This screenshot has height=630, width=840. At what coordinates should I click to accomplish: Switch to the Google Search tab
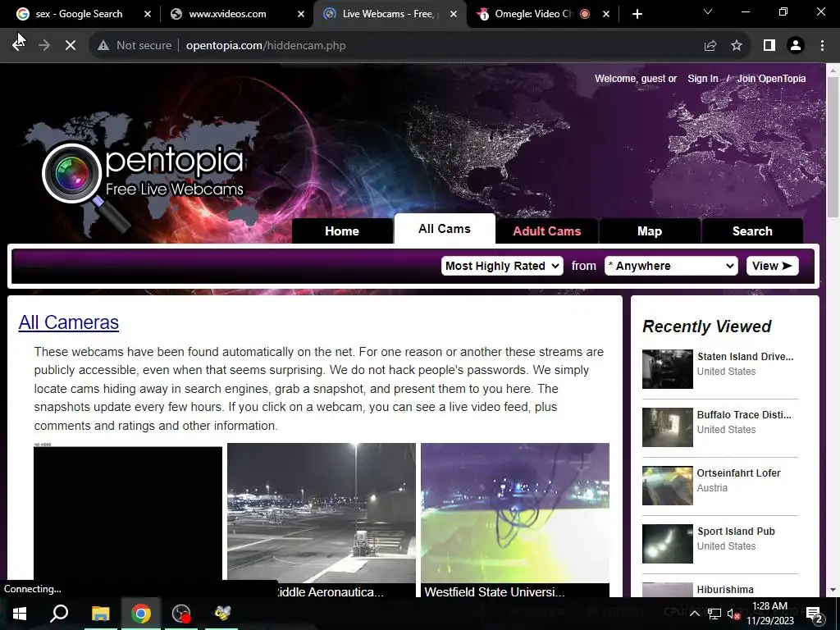pos(78,14)
